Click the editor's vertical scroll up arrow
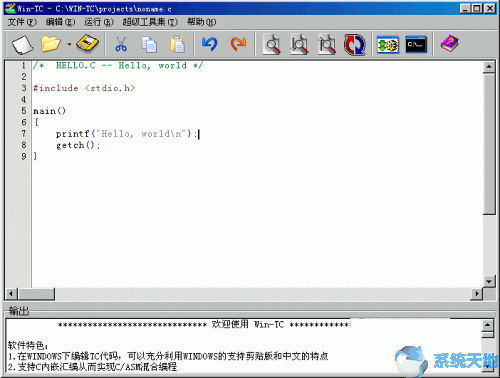 coord(489,67)
